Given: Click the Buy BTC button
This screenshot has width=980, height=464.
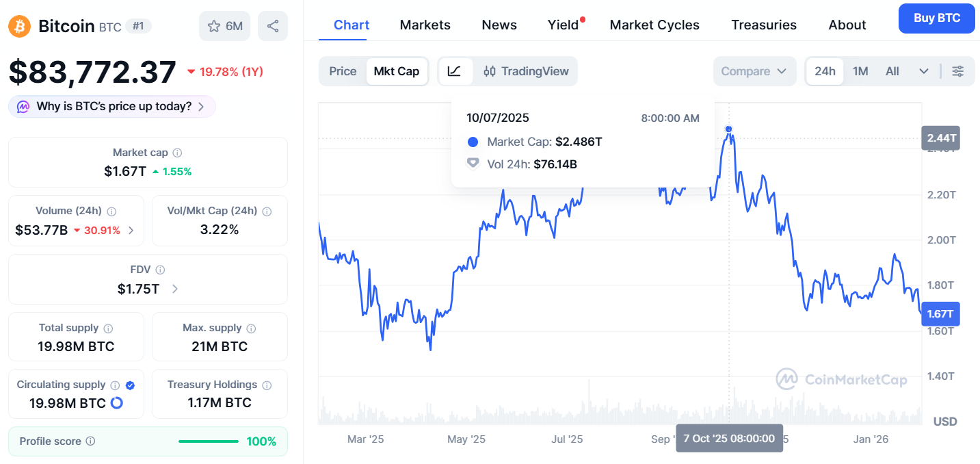Looking at the screenshot, I should point(937,18).
